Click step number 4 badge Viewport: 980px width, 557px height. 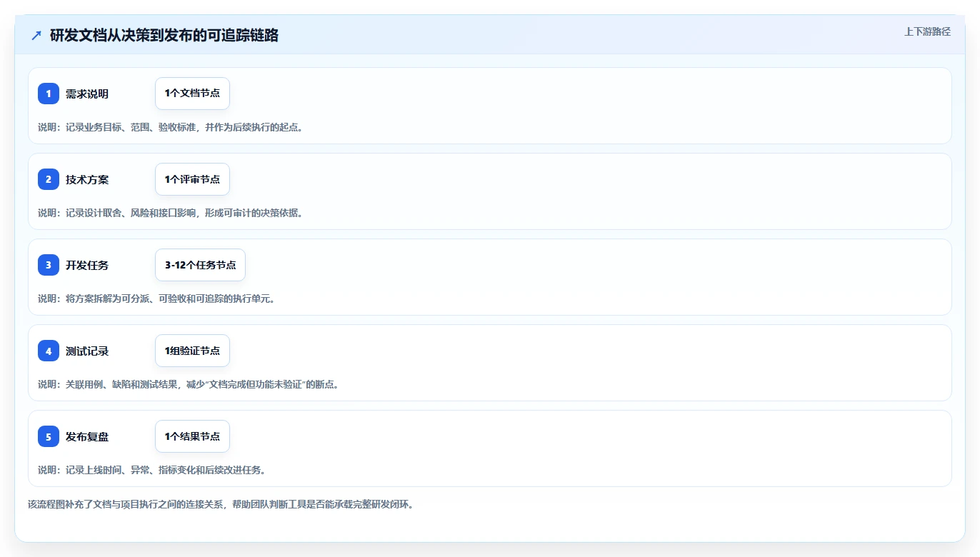coord(49,351)
